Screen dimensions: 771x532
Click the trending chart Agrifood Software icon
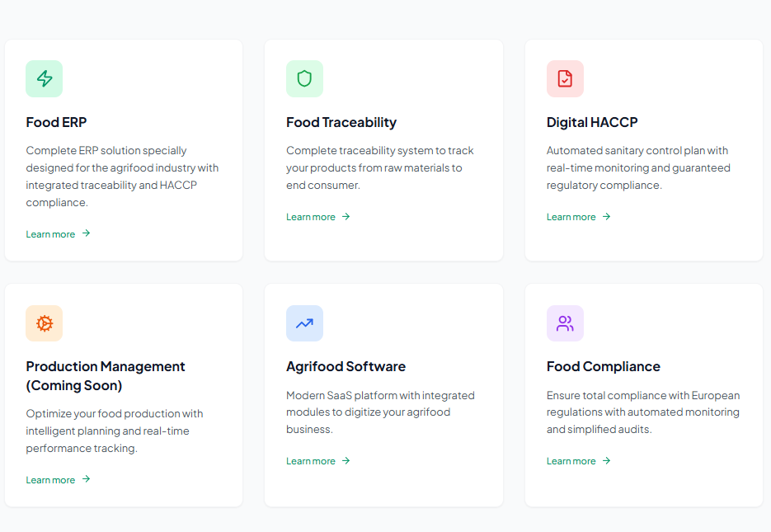click(304, 323)
